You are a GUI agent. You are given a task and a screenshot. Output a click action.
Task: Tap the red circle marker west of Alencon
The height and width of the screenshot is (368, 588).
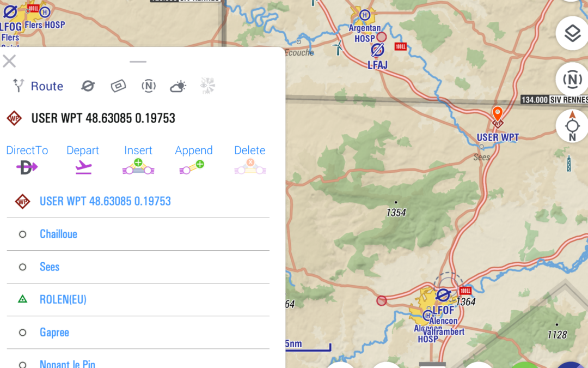[x=381, y=300]
